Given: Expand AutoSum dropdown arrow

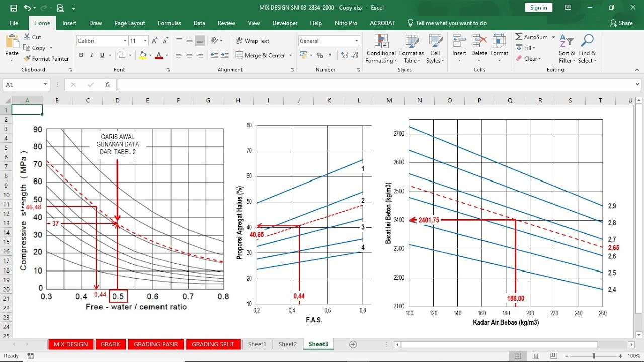Looking at the screenshot, I should (x=553, y=37).
